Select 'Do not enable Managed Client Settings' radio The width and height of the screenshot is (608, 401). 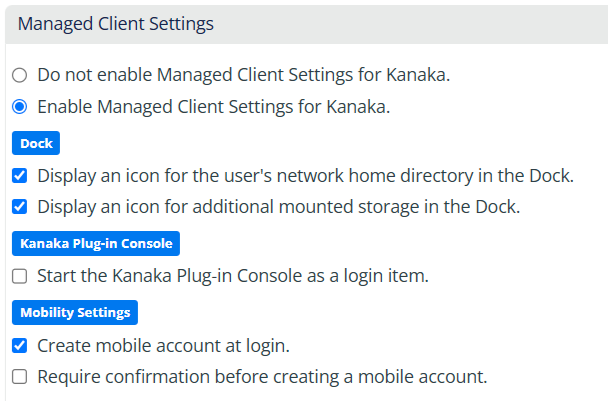tap(20, 74)
